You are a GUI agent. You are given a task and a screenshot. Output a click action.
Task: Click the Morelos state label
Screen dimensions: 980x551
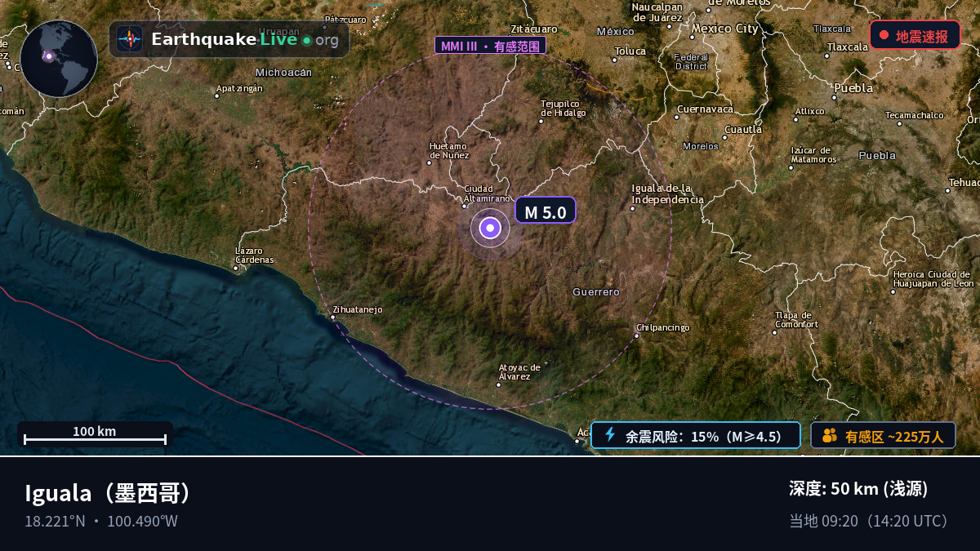tap(701, 146)
